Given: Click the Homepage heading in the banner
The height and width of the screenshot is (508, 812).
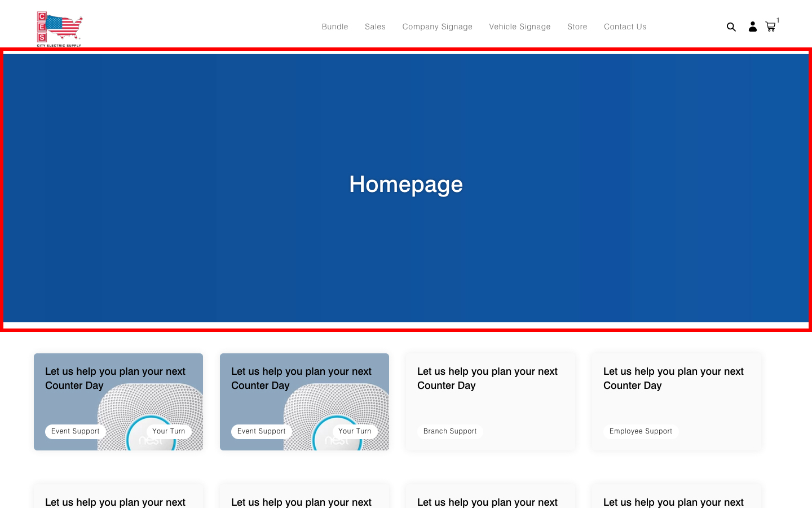Looking at the screenshot, I should (x=405, y=185).
